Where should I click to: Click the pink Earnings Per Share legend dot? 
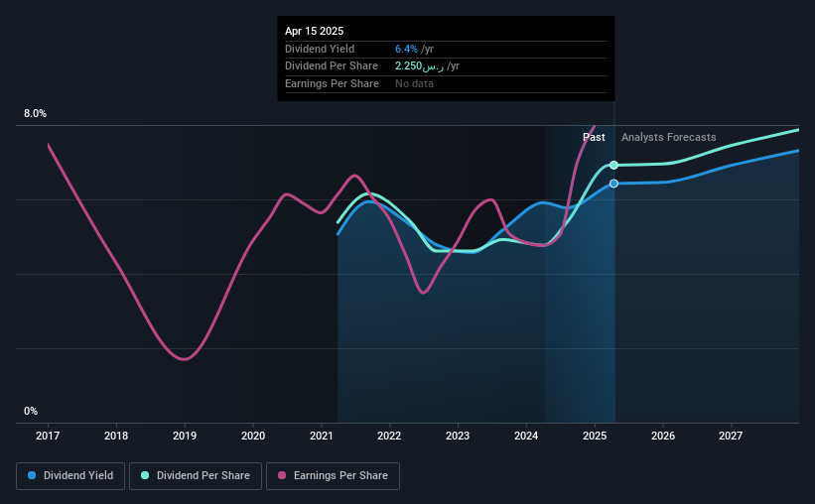pos(282,475)
